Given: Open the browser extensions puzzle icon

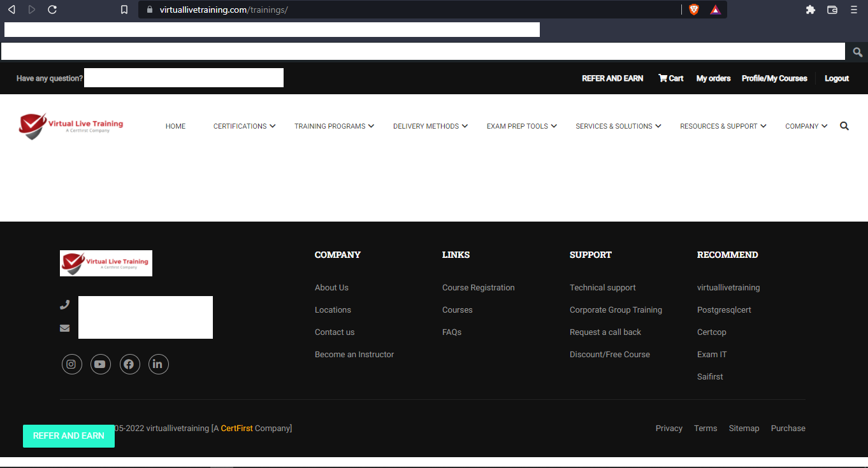Looking at the screenshot, I should [811, 10].
